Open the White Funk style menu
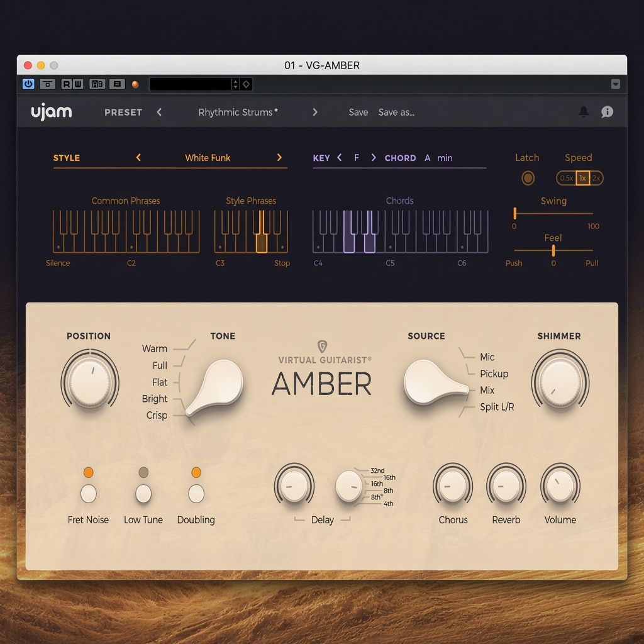644x644 pixels. point(208,158)
